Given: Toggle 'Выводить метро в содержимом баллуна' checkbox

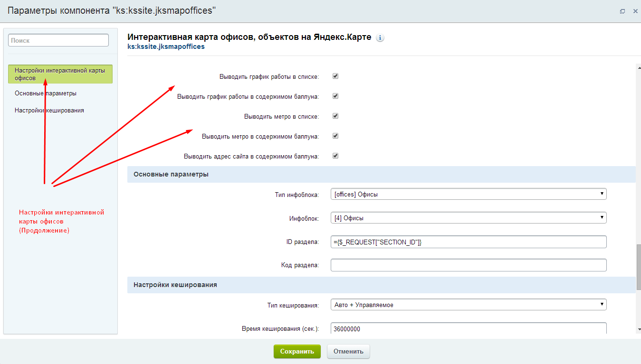Looking at the screenshot, I should tap(335, 136).
